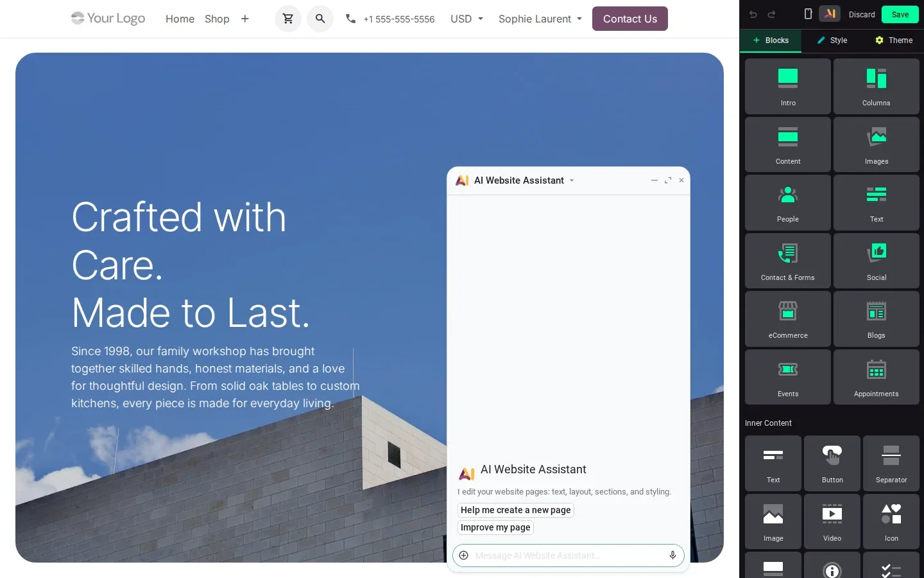Select the Content block
Screen dimensions: 924x578
pyautogui.click(x=788, y=144)
